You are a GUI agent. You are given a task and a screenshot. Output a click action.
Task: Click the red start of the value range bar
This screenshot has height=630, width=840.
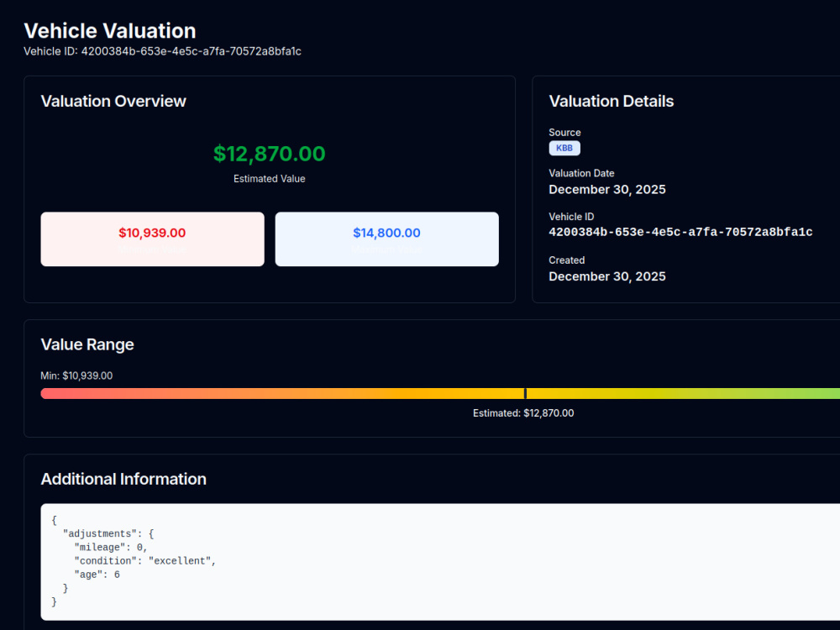(48, 394)
